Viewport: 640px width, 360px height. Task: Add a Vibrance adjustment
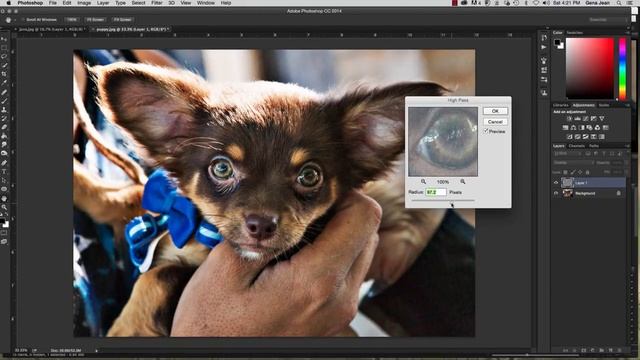coord(602,118)
